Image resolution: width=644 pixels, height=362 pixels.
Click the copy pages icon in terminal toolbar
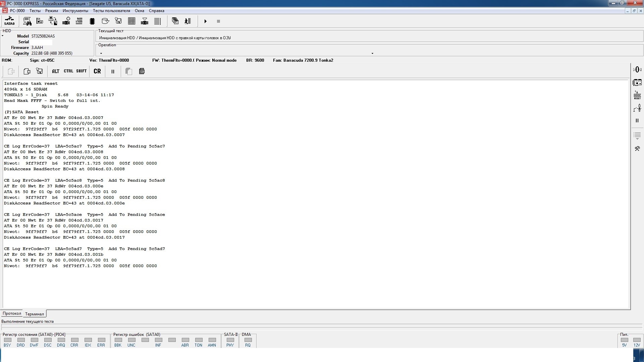point(128,71)
